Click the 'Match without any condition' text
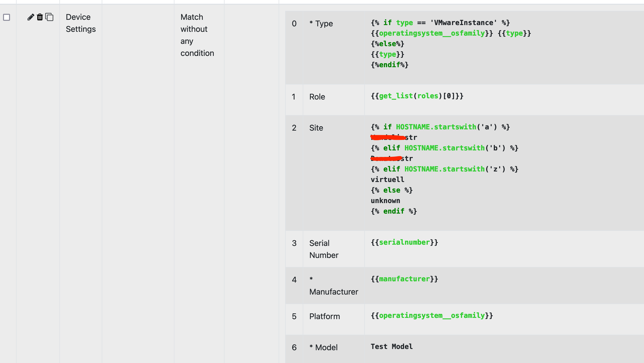This screenshot has width=644, height=363. (197, 35)
